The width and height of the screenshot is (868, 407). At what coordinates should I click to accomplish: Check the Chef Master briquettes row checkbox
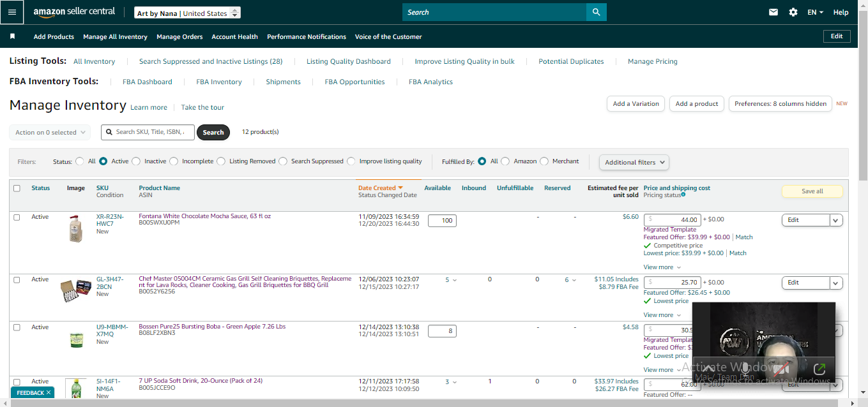point(17,279)
